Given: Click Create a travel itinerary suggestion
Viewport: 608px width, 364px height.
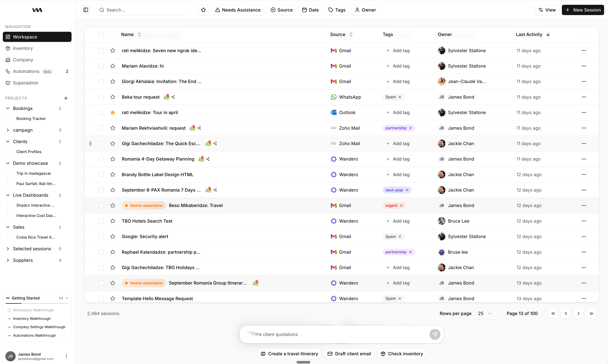Looking at the screenshot, I should pos(289,354).
